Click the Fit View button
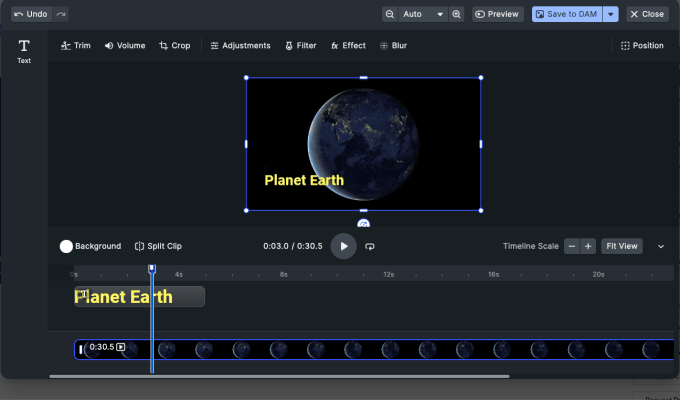The width and height of the screenshot is (680, 400). pos(621,246)
